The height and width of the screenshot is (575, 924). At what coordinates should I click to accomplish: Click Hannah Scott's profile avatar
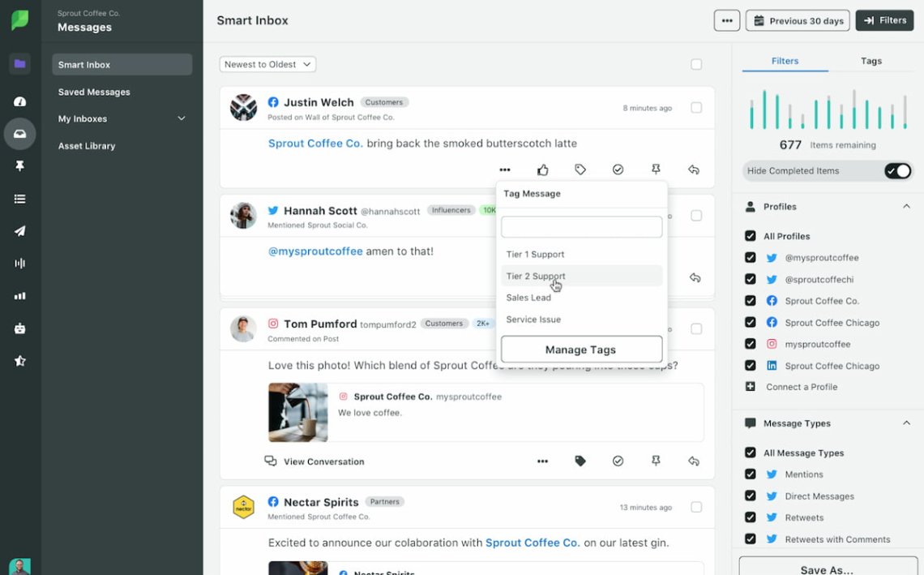[243, 216]
